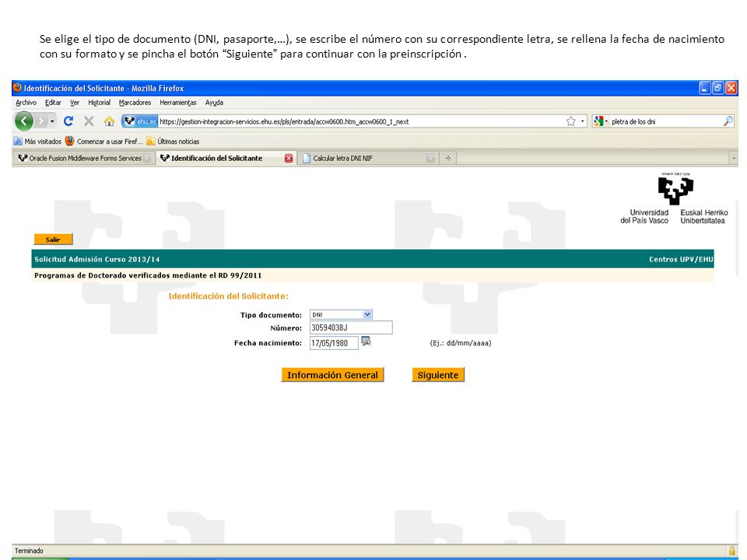The image size is (747, 560).
Task: Open the Ver menu
Action: [75, 103]
